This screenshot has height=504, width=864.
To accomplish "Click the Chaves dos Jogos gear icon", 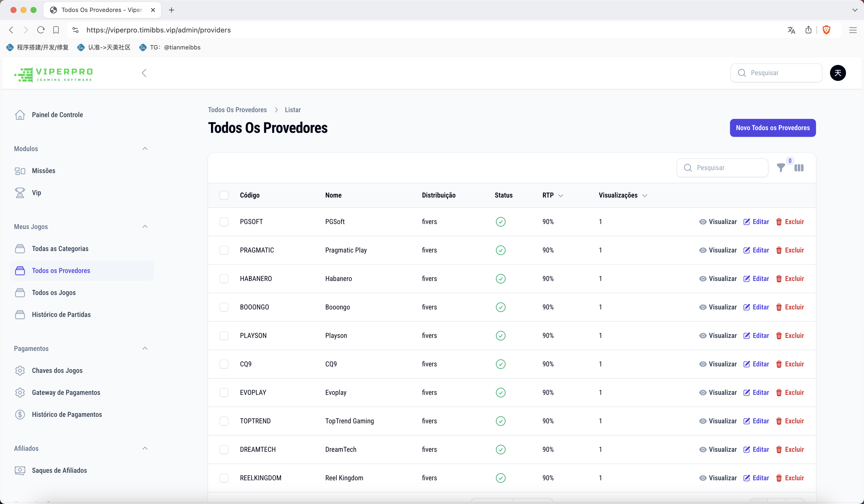I will pyautogui.click(x=20, y=371).
